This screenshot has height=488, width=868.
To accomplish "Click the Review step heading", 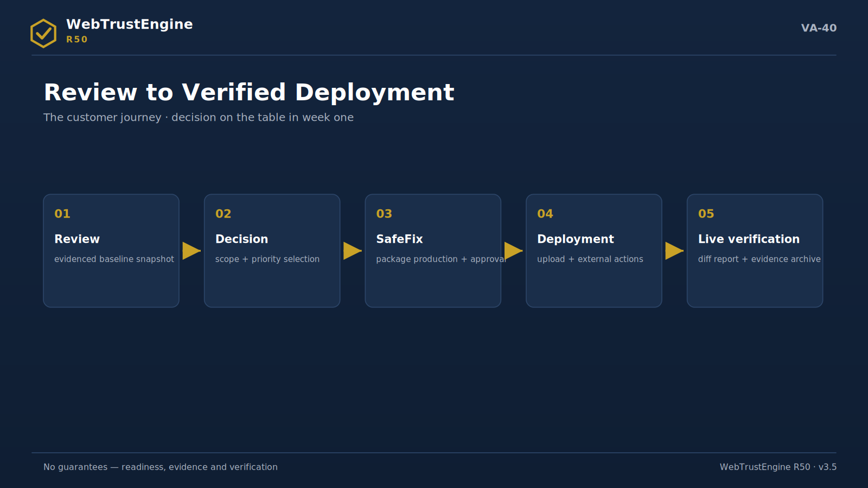I will pos(77,239).
